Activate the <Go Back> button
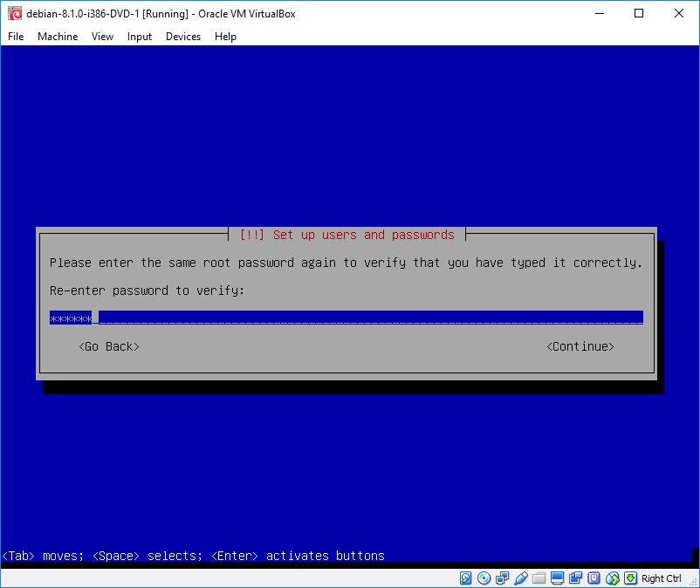Viewport: 700px width, 588px height. [x=109, y=346]
